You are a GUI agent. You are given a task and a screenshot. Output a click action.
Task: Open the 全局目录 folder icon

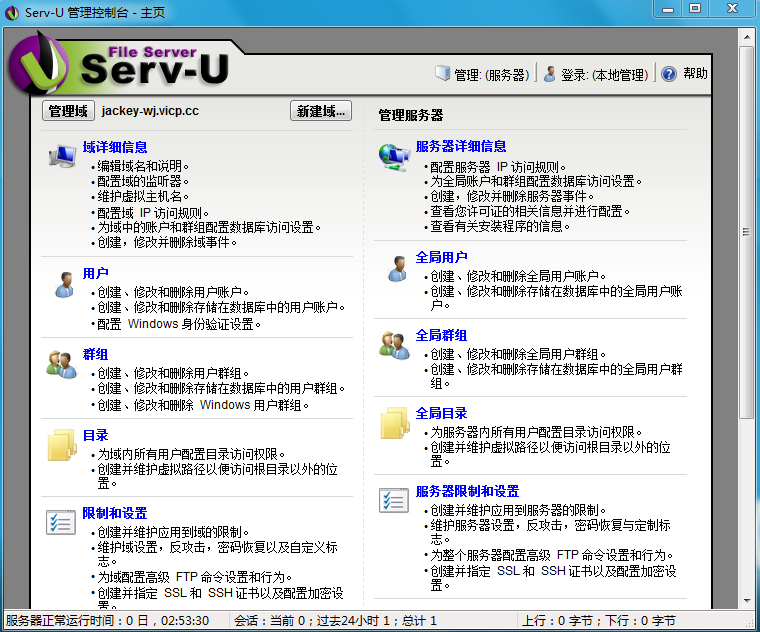(395, 423)
